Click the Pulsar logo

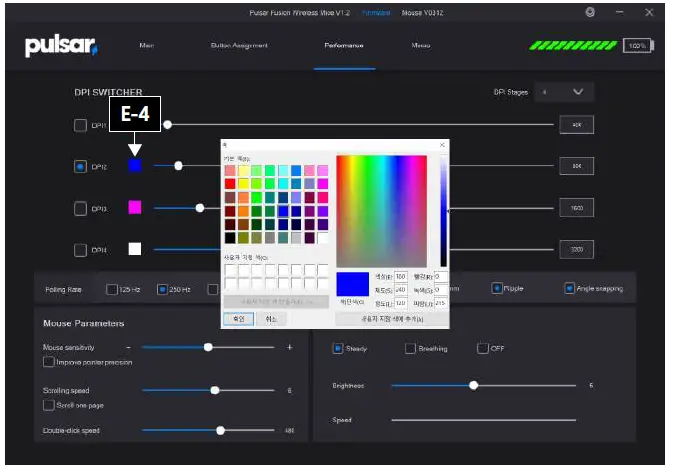pos(62,46)
